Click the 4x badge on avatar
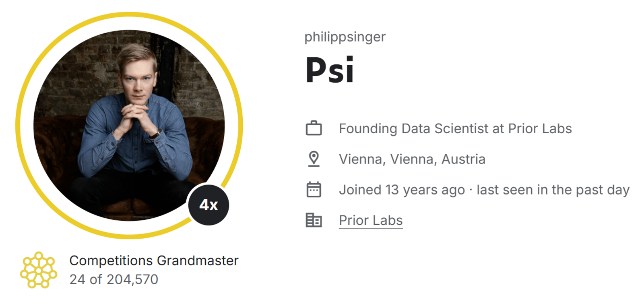 208,205
